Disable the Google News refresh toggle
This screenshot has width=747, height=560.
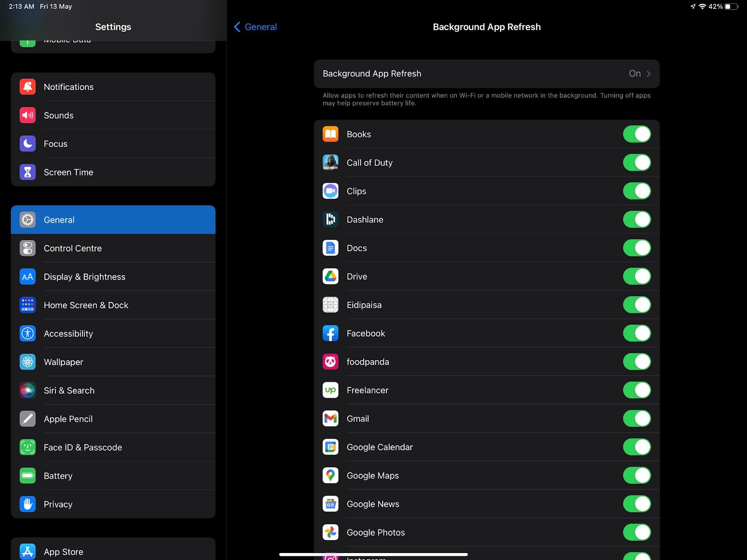tap(637, 505)
